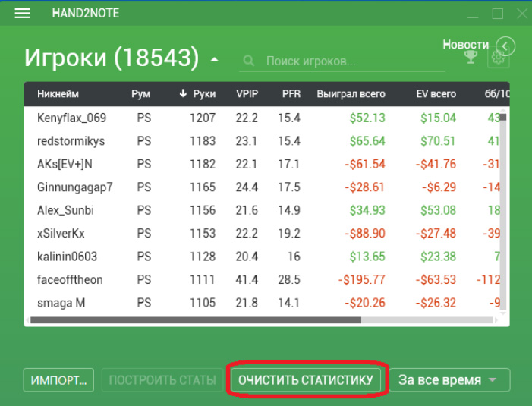
Task: Sort by VPIP column header
Action: (247, 94)
